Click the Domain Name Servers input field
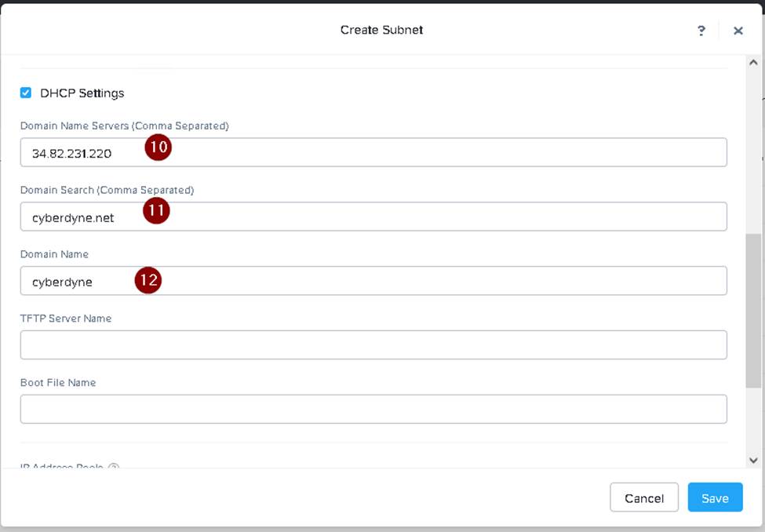The width and height of the screenshot is (765, 532). tap(373, 153)
